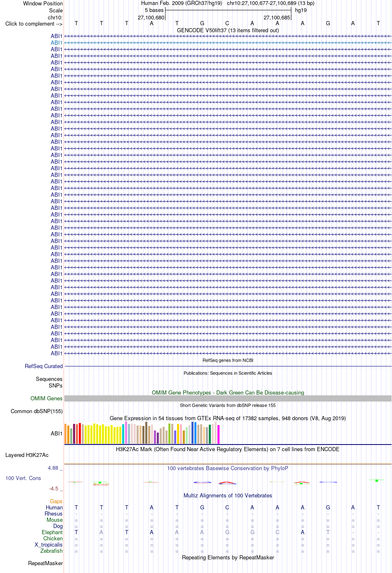
Task: Click the 'C' base in the Human alignment row
Action: pos(227,507)
